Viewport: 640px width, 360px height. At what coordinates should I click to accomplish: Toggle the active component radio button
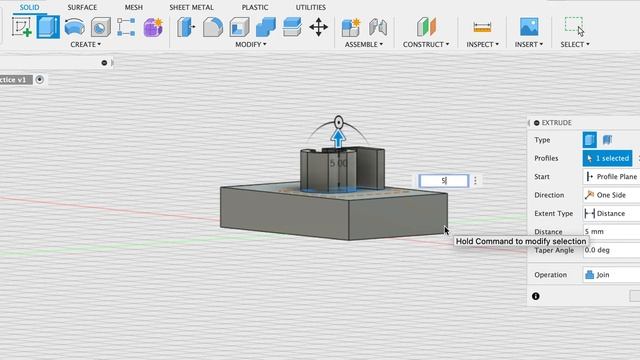click(40, 80)
